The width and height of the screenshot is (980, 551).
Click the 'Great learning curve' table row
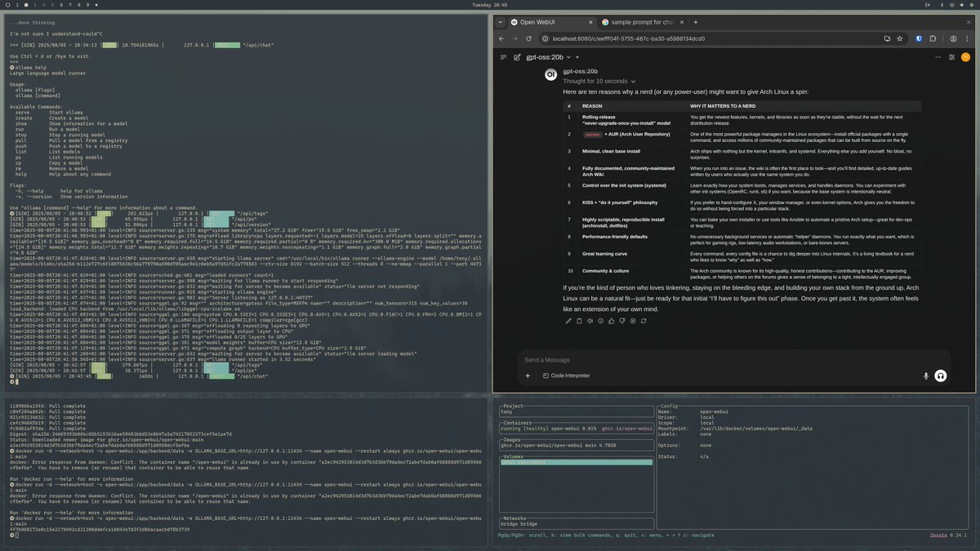(742, 256)
